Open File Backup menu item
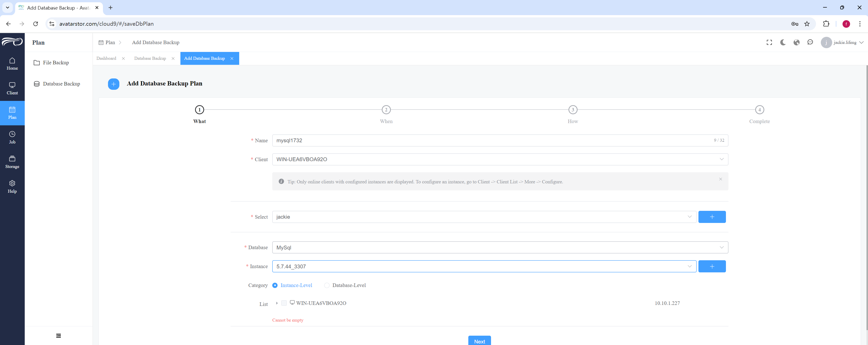The width and height of the screenshot is (868, 345). (x=56, y=63)
